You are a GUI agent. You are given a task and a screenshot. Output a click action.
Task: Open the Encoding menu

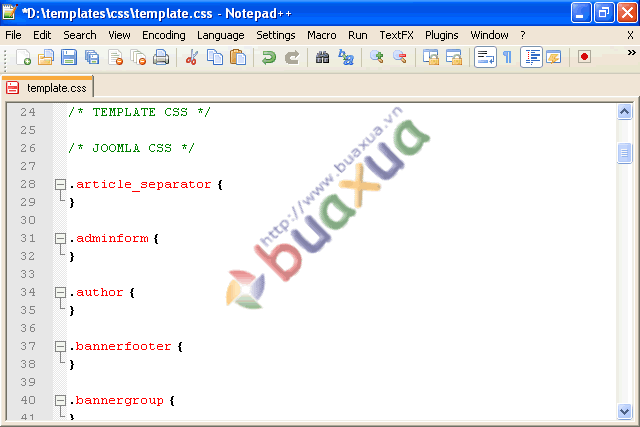(164, 35)
